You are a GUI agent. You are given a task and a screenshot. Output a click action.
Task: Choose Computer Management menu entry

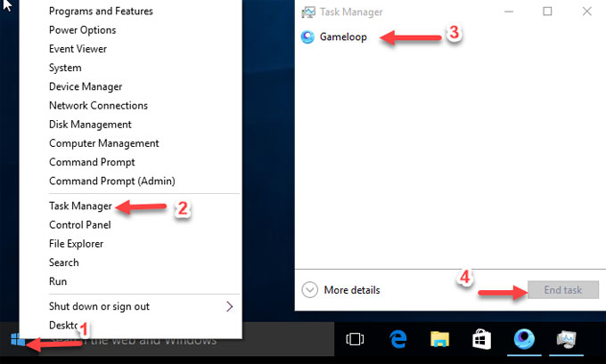tap(104, 143)
